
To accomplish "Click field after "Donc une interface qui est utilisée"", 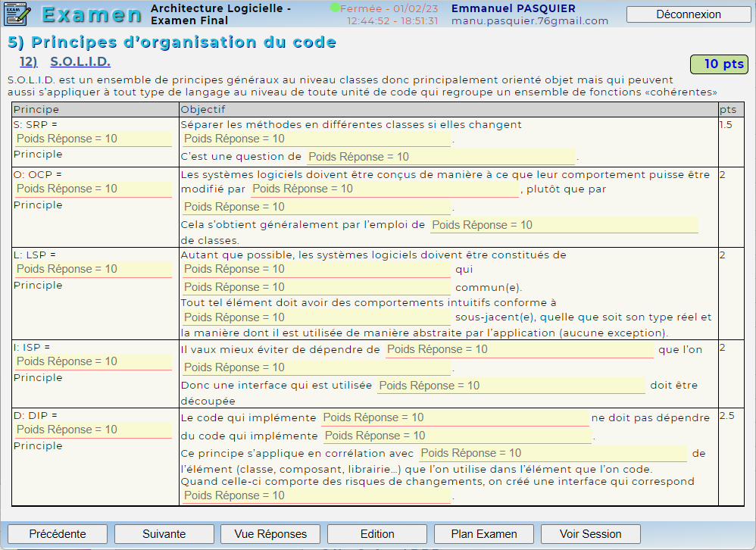I will [x=511, y=386].
